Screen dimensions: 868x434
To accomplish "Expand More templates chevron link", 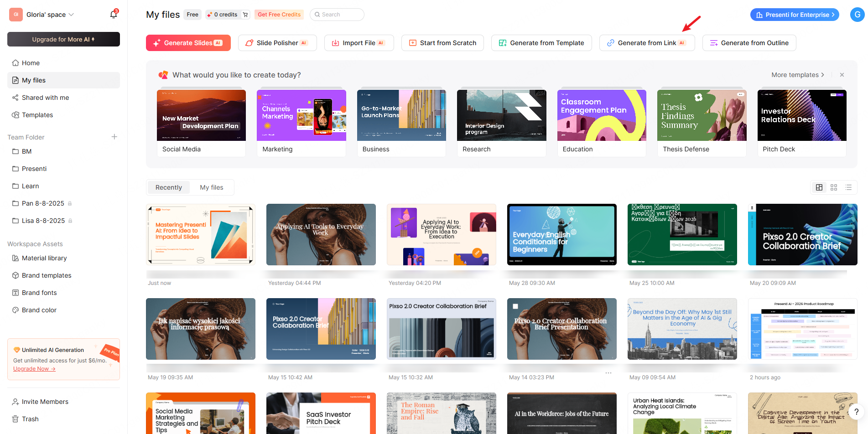I will pyautogui.click(x=798, y=75).
